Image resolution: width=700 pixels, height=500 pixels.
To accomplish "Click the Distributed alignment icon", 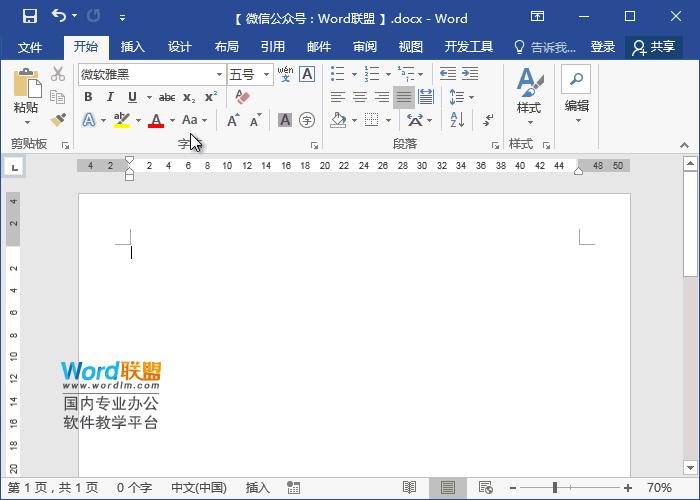I will tap(425, 97).
